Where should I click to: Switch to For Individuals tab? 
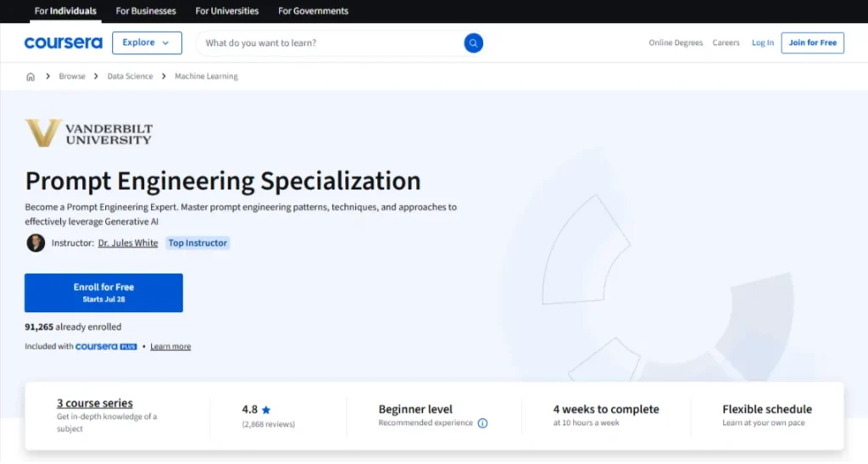coord(65,10)
